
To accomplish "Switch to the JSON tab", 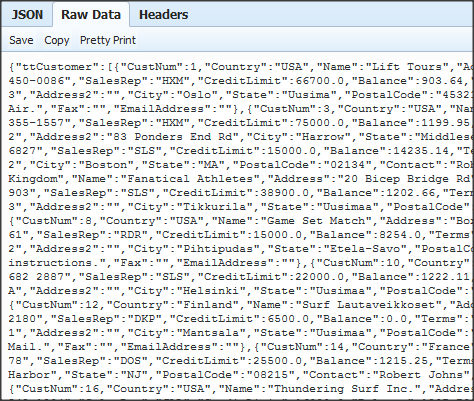I will pos(27,15).
